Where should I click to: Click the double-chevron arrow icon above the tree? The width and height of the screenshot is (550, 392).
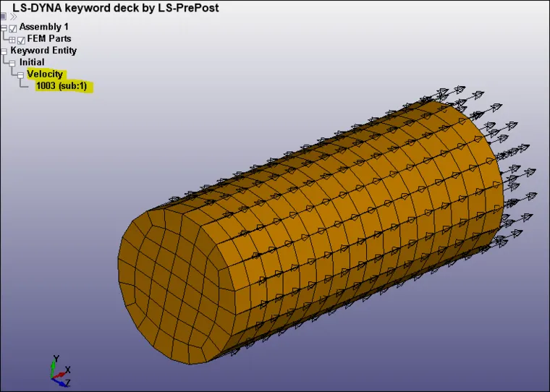click(x=13, y=17)
